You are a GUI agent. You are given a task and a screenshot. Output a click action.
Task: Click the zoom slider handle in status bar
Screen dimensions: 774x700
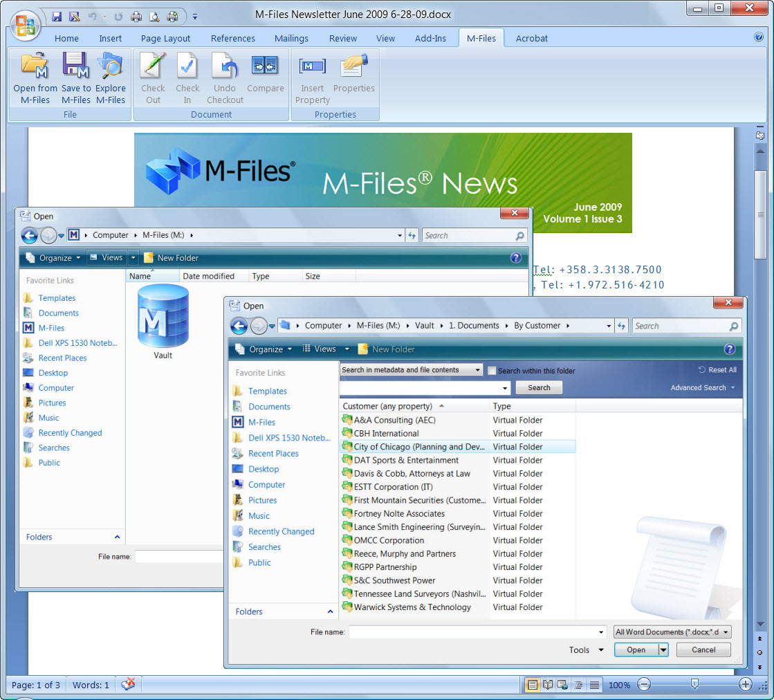(x=694, y=683)
